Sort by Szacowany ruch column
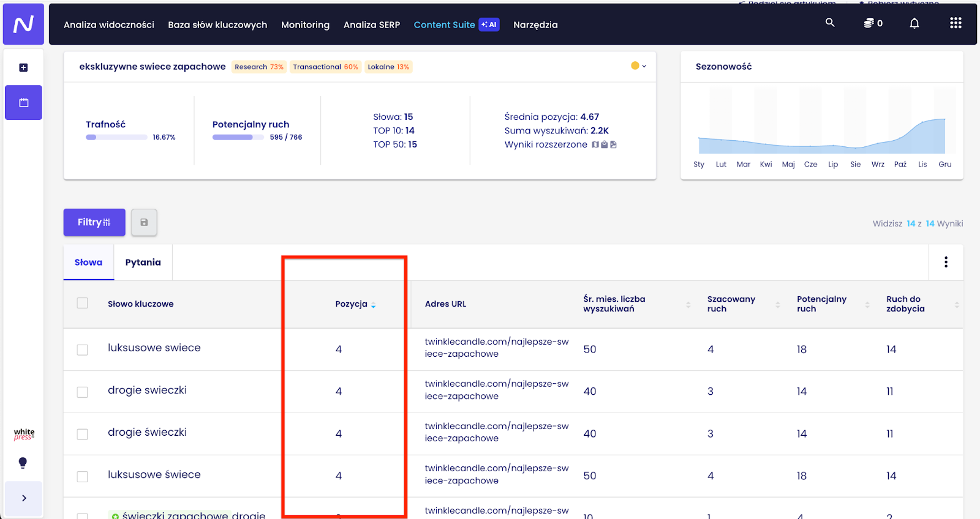Viewport: 980px width, 519px height. [x=777, y=304]
